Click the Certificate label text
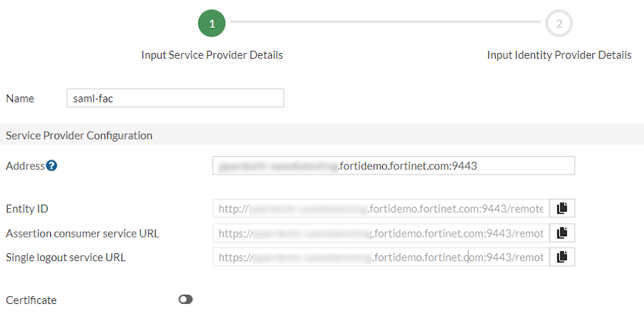 pos(31,300)
